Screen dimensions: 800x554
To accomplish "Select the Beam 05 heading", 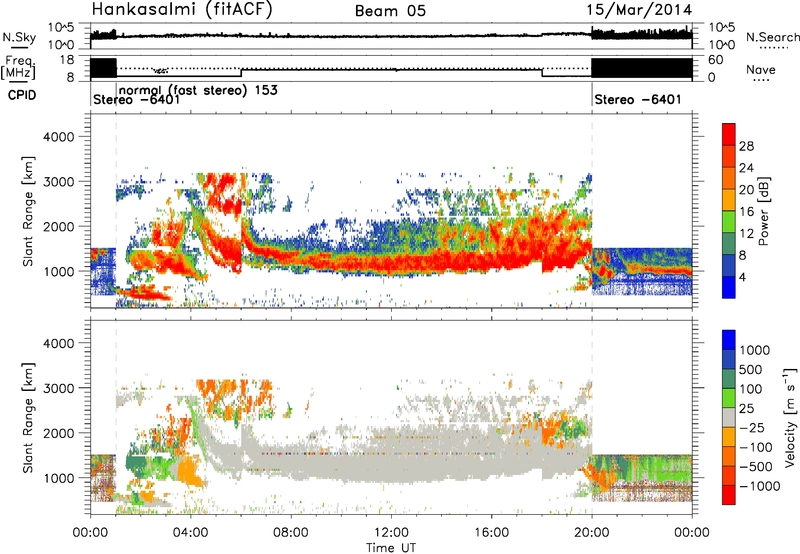I will click(390, 11).
